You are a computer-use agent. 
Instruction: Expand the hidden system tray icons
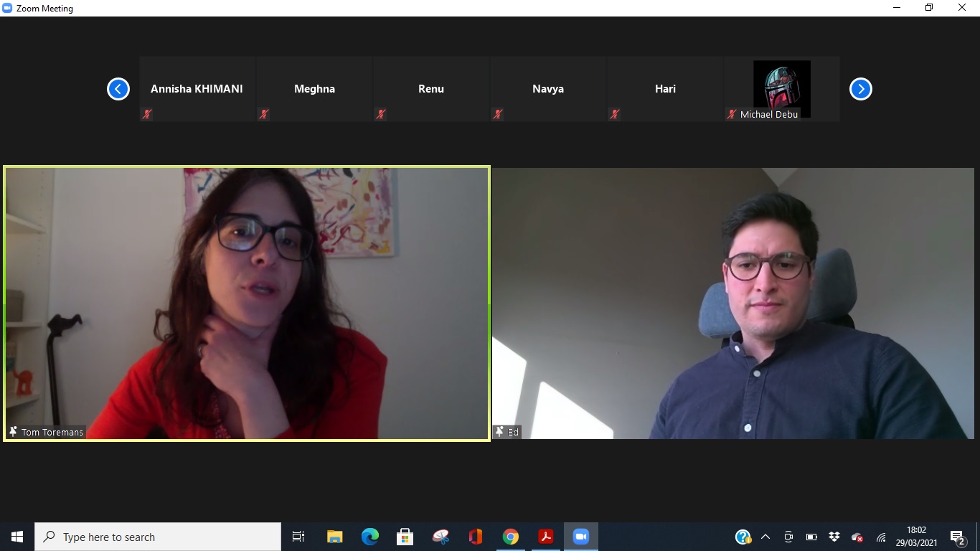[765, 537]
